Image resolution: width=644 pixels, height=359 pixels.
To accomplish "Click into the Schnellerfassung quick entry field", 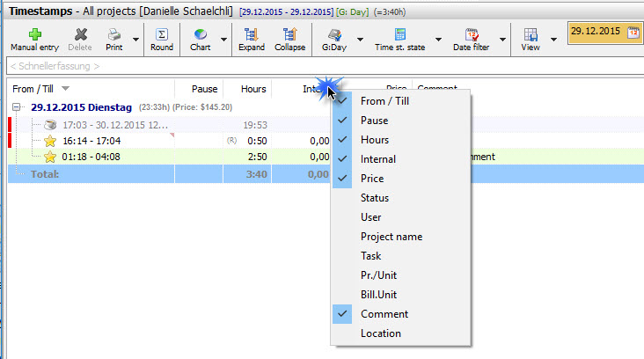I will coord(264,66).
